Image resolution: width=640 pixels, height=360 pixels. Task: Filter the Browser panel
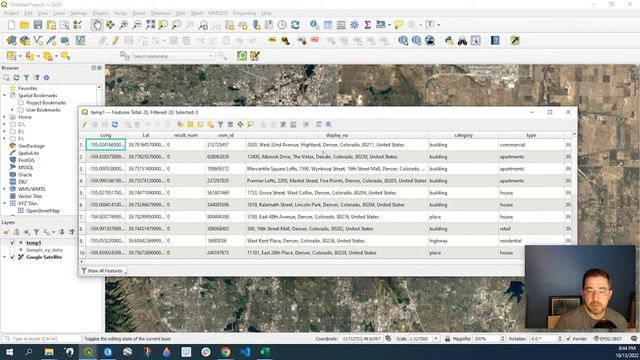point(27,78)
